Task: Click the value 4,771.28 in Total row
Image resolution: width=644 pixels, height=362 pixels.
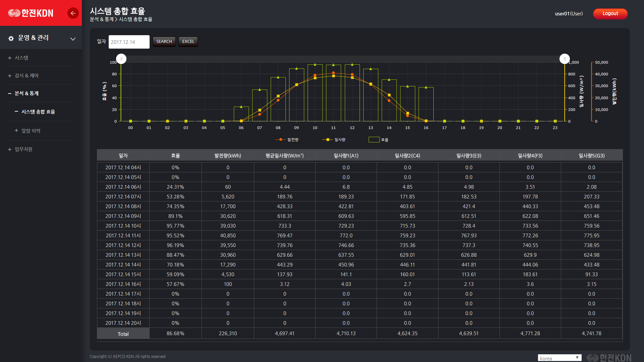Action: coord(530,334)
